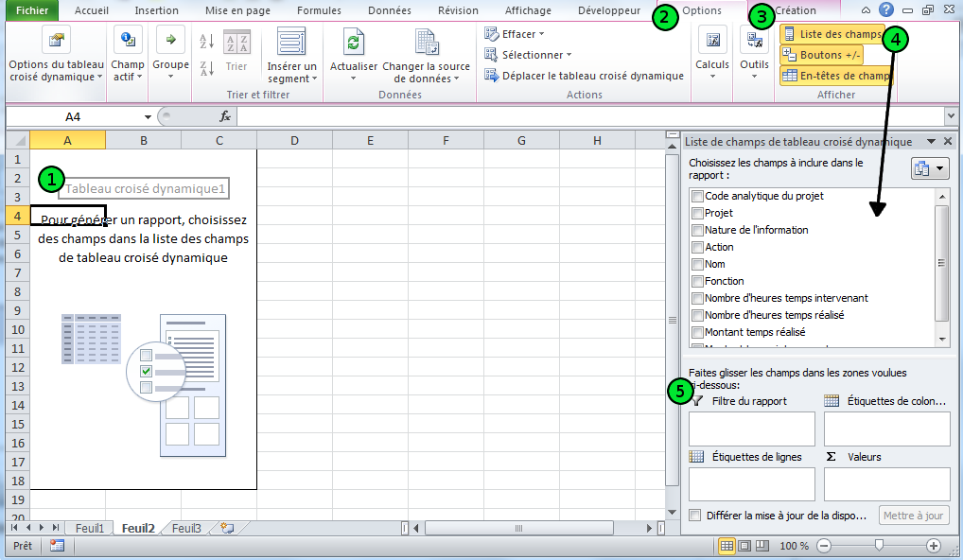Open the Name Box dropdown arrow
The width and height of the screenshot is (963, 560).
pos(148,116)
